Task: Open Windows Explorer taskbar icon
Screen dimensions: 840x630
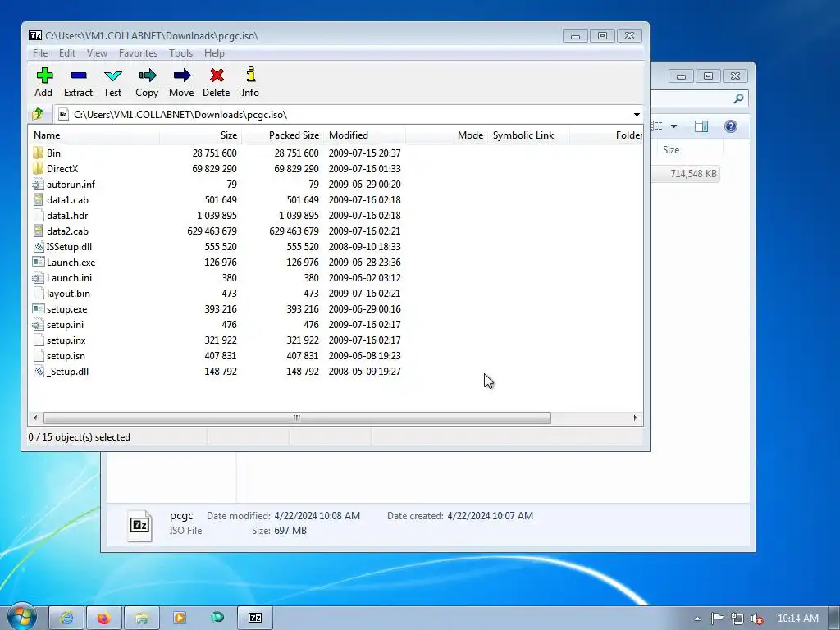Action: [x=141, y=619]
